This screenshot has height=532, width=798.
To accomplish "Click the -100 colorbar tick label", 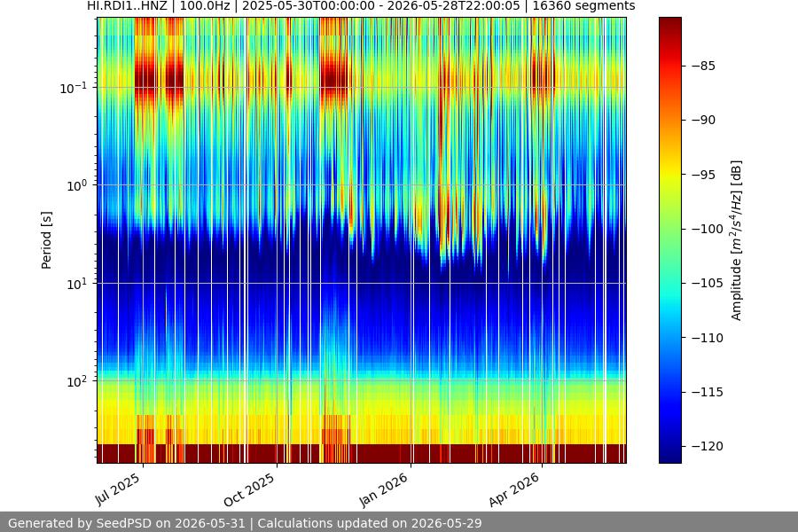I will (x=708, y=229).
